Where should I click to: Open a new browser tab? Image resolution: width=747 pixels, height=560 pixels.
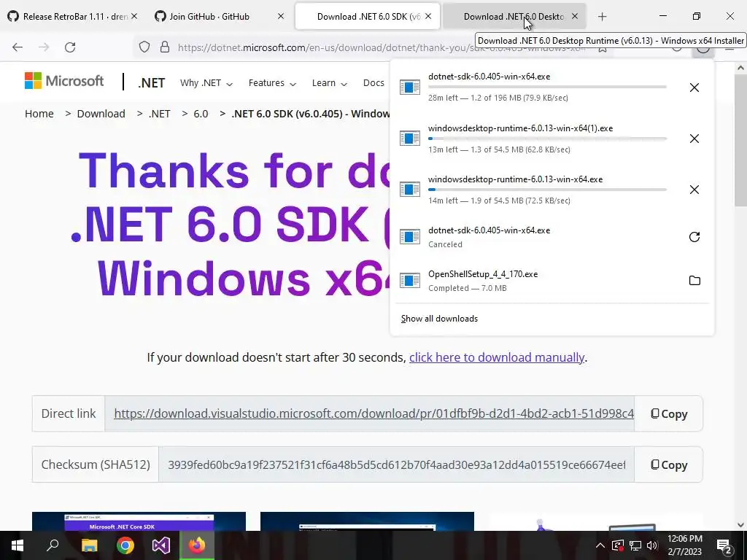602,17
